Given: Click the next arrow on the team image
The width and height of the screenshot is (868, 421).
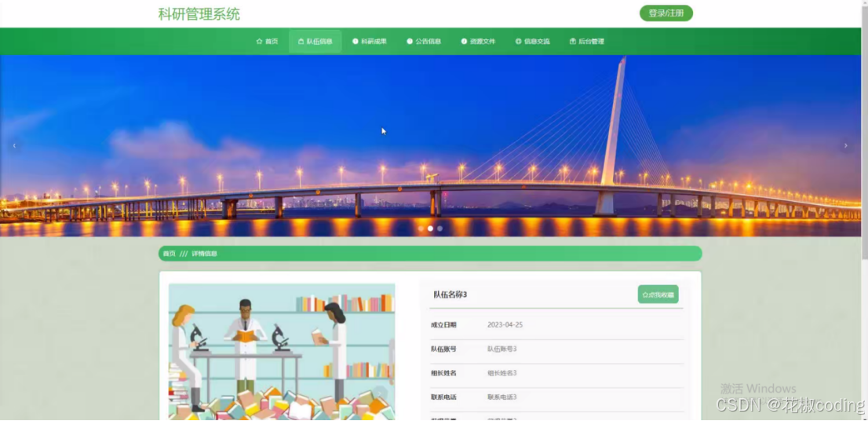Looking at the screenshot, I should [380, 393].
